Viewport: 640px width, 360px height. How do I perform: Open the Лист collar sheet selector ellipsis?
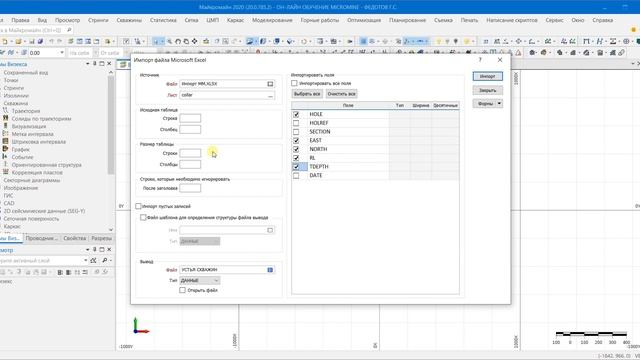tap(270, 95)
